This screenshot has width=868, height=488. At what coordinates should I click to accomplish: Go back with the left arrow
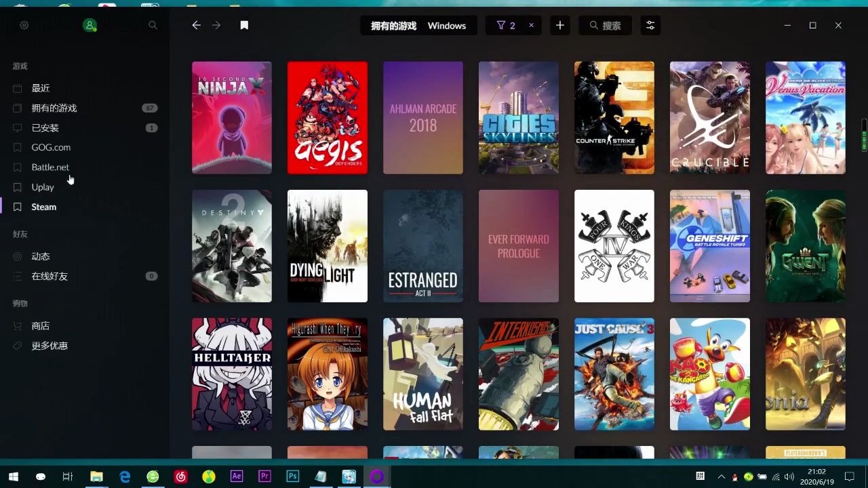tap(196, 25)
